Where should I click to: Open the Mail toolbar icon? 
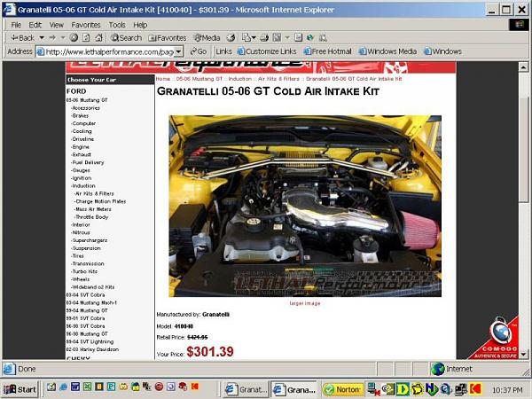tap(247, 37)
